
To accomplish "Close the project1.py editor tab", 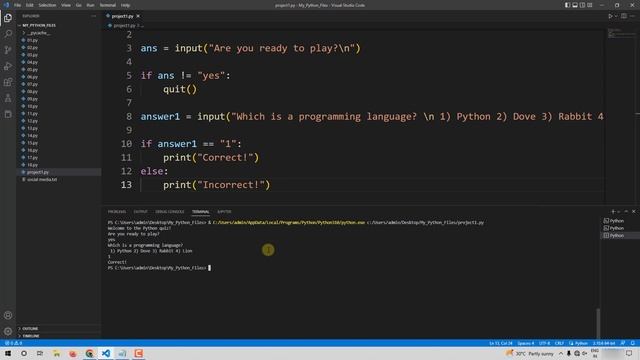I will pyautogui.click(x=138, y=16).
